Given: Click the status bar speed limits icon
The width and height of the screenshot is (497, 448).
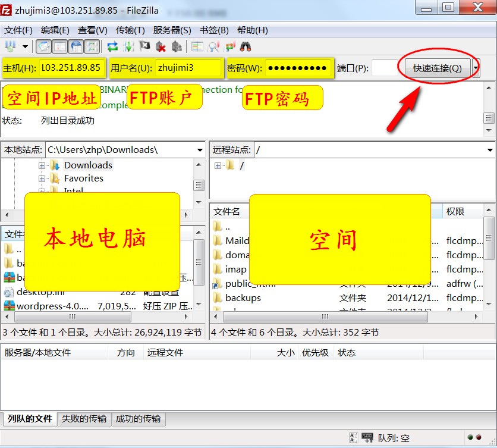Looking at the screenshot, I should point(367,438).
